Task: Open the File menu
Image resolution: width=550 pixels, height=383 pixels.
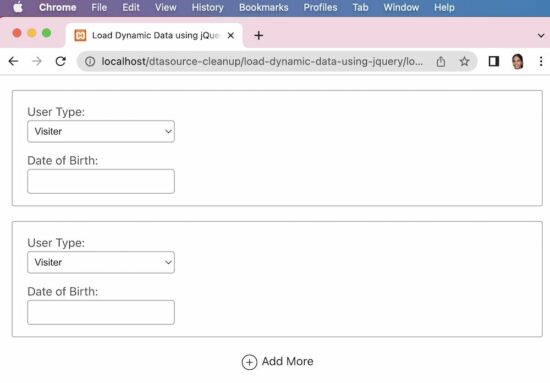Action: point(99,7)
